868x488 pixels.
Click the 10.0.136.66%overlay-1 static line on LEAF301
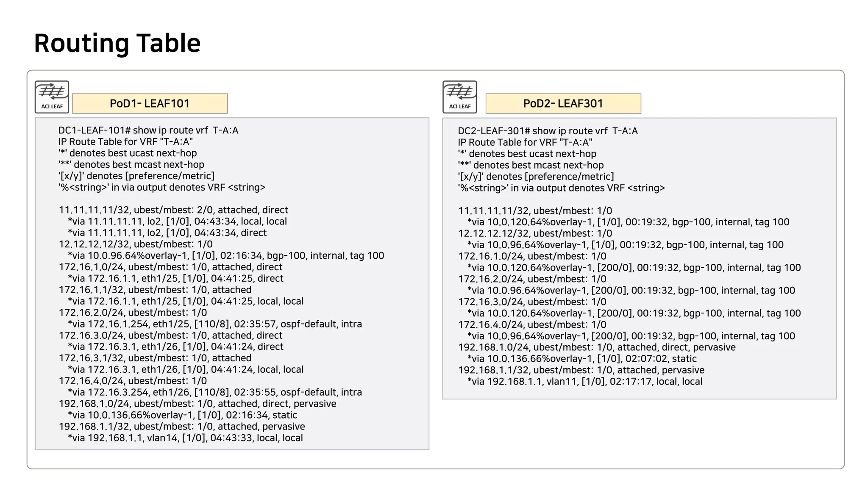[x=581, y=359]
